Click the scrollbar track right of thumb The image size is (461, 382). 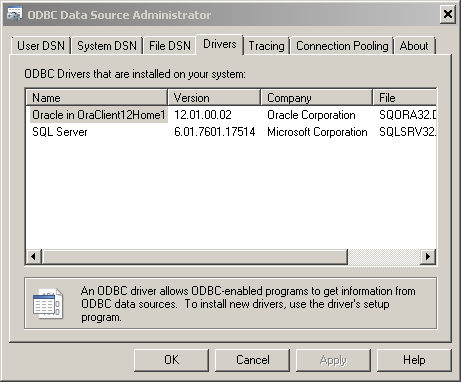(x=384, y=256)
